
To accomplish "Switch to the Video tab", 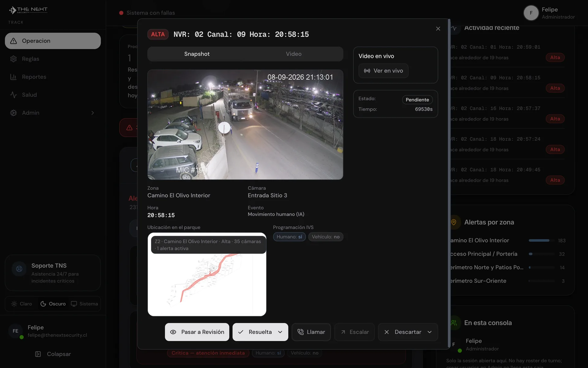I will coord(294,54).
